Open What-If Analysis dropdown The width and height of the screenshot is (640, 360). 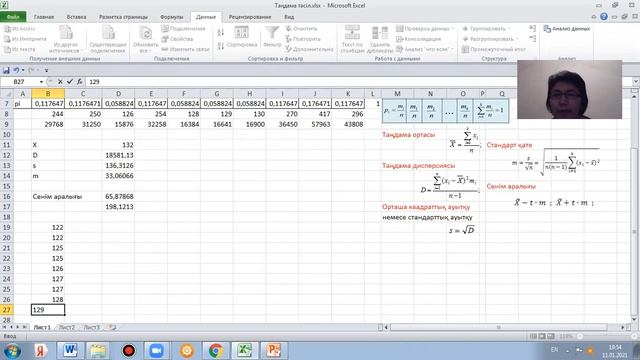point(425,49)
